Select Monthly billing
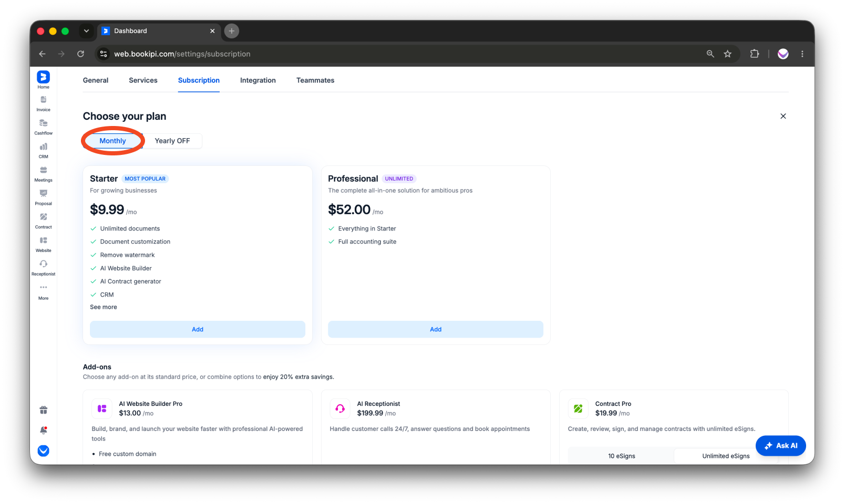Screen dimensions: 845x504 [112, 141]
